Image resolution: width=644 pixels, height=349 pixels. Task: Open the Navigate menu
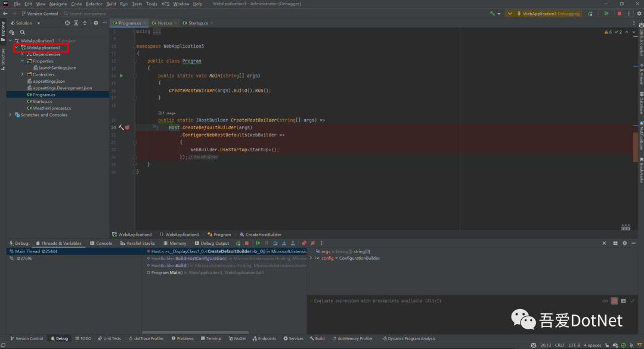(58, 4)
